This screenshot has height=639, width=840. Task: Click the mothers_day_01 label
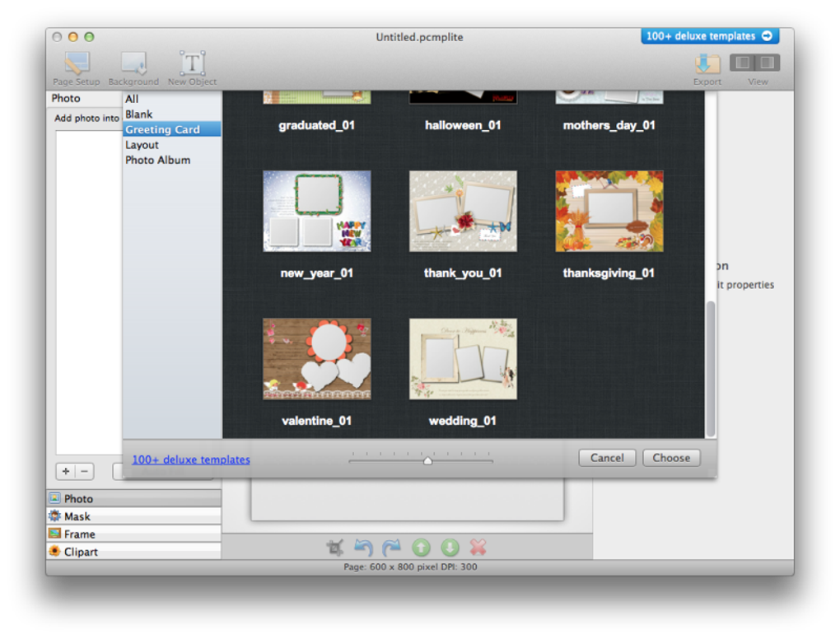(609, 125)
